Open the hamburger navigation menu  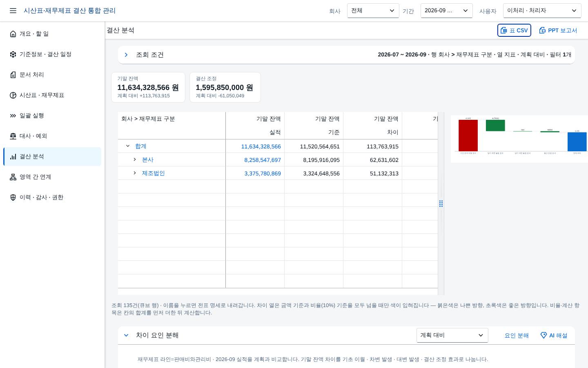pyautogui.click(x=13, y=11)
